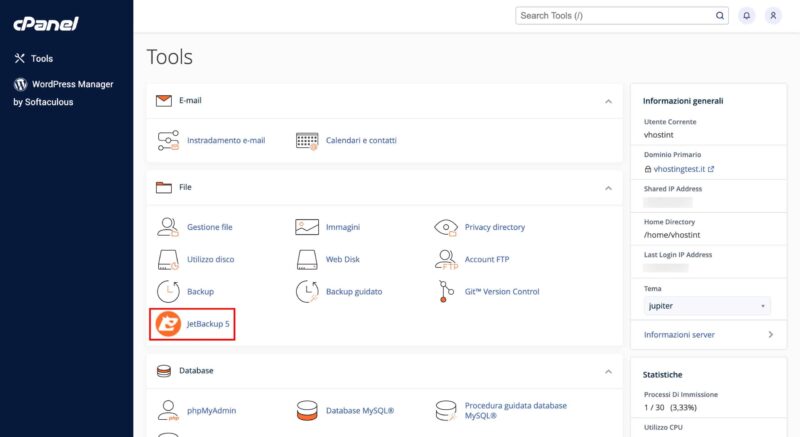Open Informazioni server
The image size is (800, 437).
(680, 335)
